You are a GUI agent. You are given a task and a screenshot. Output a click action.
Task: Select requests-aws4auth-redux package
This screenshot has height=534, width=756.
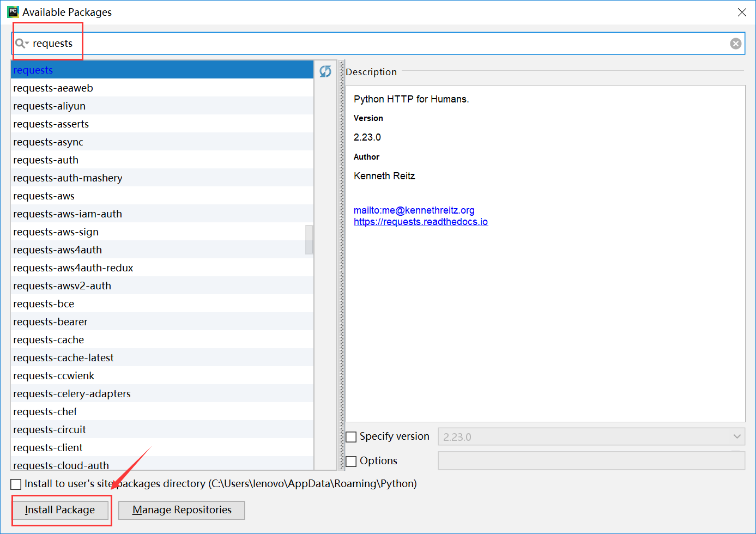[162, 268]
